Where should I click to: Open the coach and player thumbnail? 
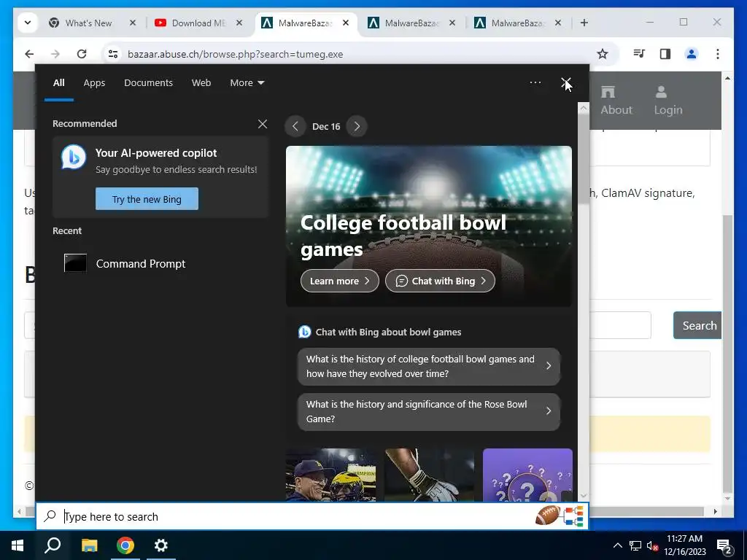click(x=330, y=475)
